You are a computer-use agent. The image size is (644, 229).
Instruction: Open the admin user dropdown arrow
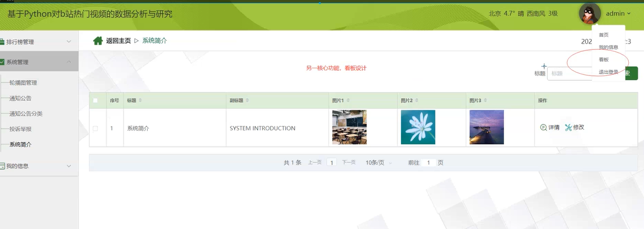pos(629,14)
